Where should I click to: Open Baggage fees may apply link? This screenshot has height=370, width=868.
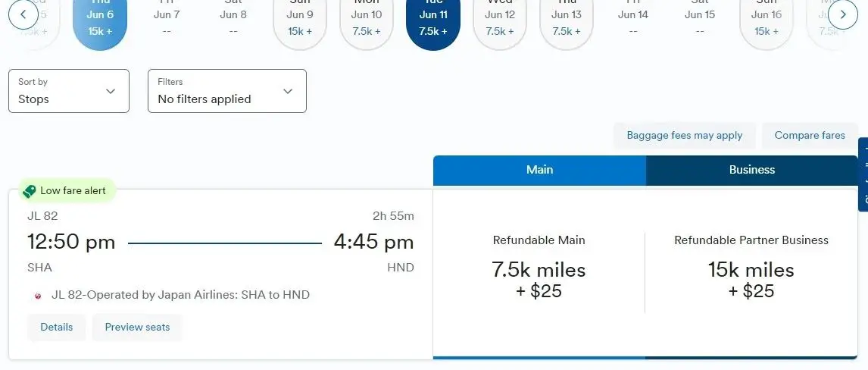point(684,136)
